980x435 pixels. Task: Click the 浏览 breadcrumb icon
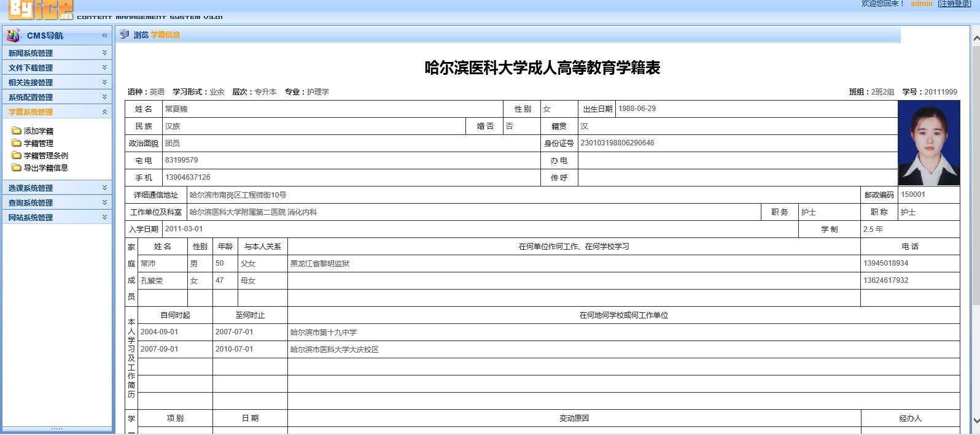pyautogui.click(x=125, y=34)
